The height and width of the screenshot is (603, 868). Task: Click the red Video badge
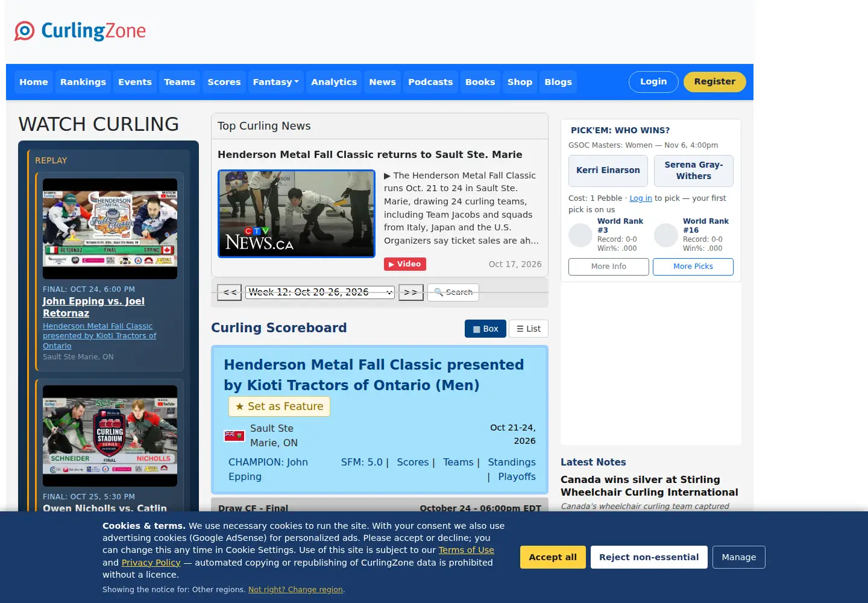(x=405, y=264)
